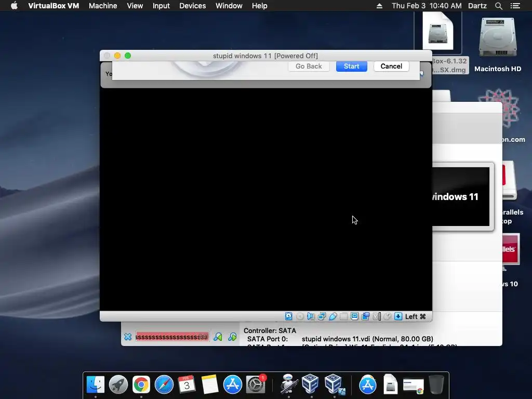Click the Controller: SATA label
532x399 pixels.
click(270, 330)
